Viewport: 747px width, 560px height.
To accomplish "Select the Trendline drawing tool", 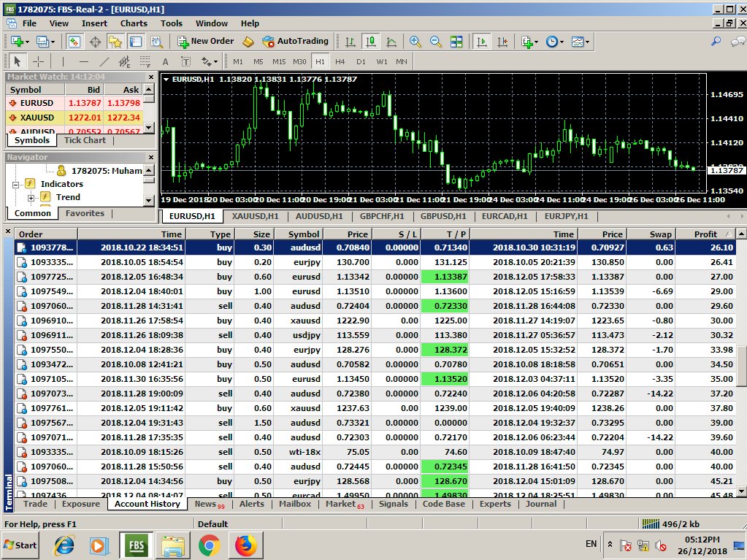I will click(104, 61).
